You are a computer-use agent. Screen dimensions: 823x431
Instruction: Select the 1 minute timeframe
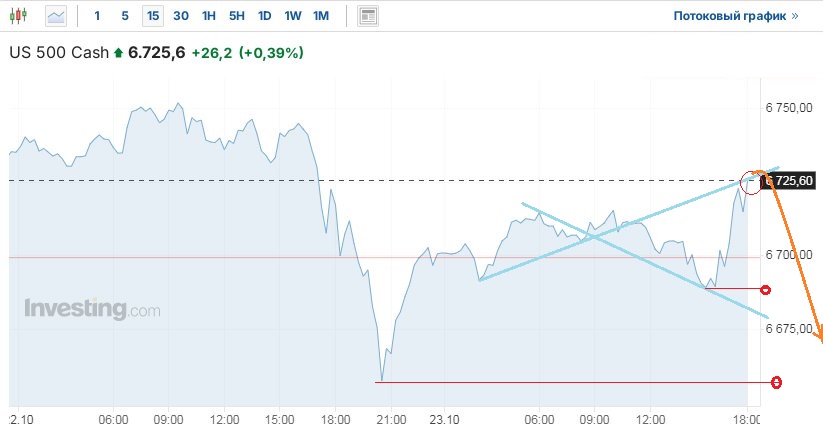97,16
